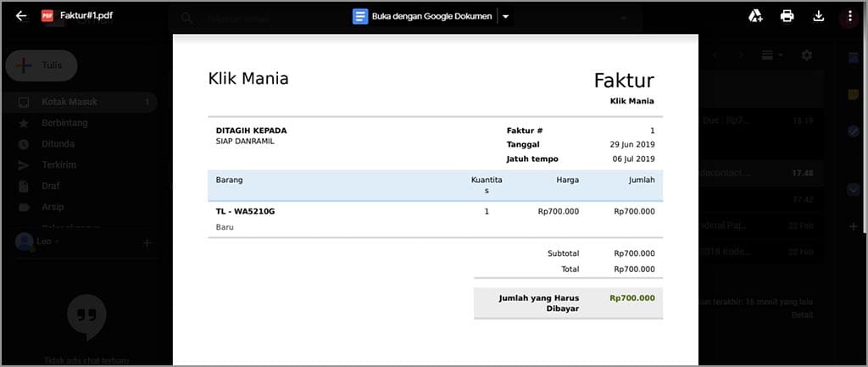Expand the dropdown arrow beside Buka dengan Google Dokumen

(x=506, y=16)
